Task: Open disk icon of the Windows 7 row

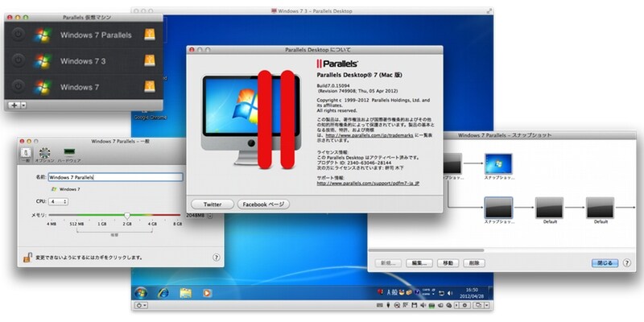Action: pos(150,87)
